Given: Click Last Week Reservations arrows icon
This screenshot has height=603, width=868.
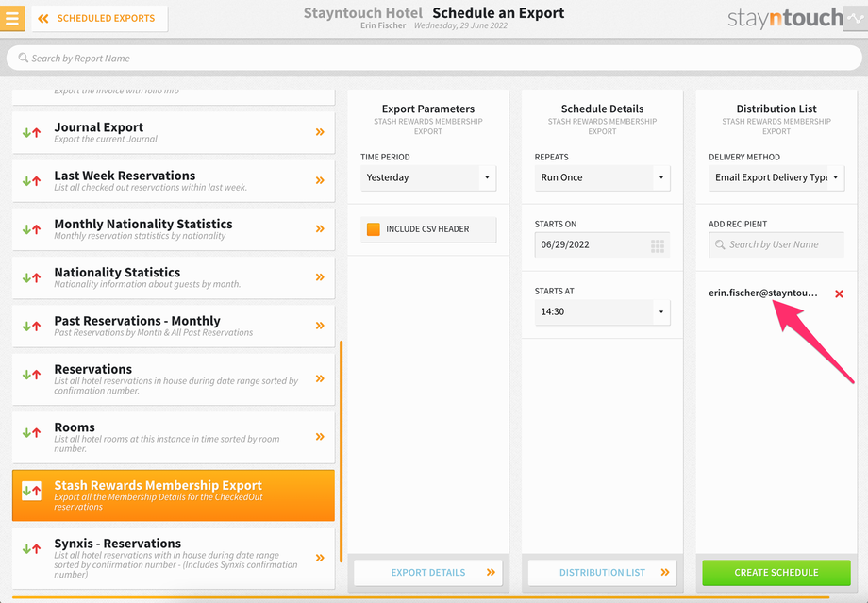Looking at the screenshot, I should pyautogui.click(x=31, y=180).
